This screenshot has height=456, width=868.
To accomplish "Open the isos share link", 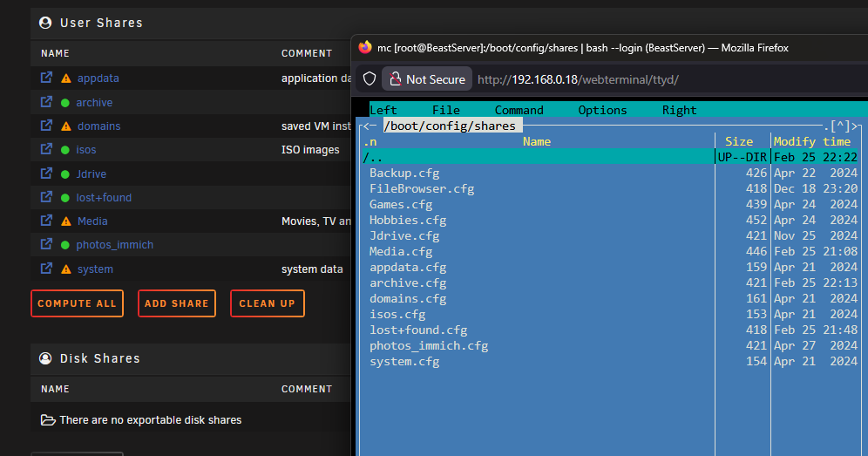I will click(85, 150).
